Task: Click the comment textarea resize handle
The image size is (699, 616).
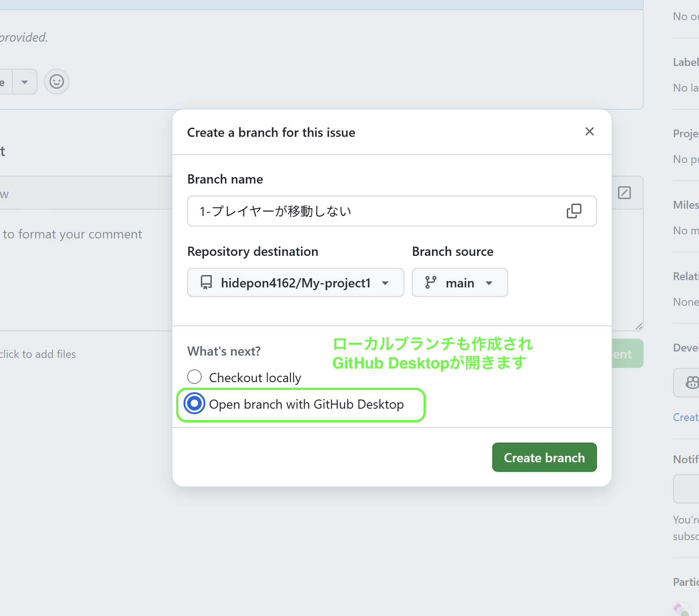Action: pyautogui.click(x=639, y=326)
